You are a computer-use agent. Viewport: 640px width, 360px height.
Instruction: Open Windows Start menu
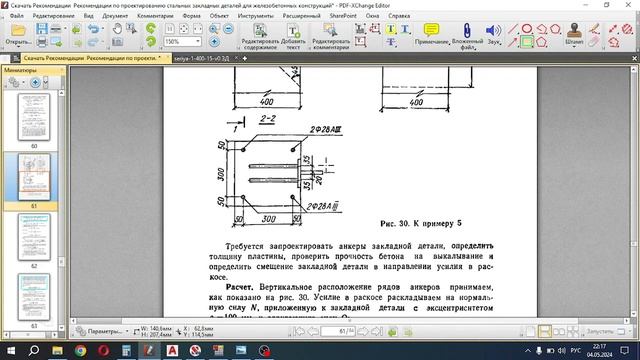11,351
